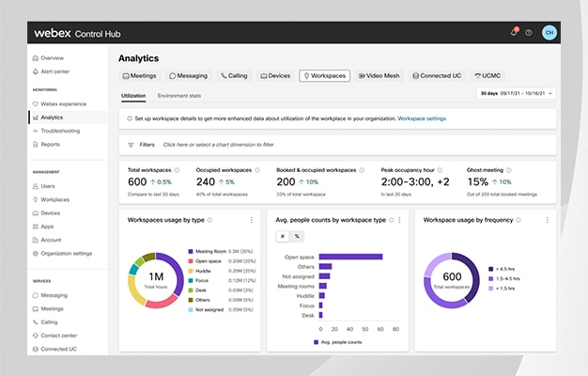Open Connected UC in the sidebar
Screen dimensions: 588x376
point(54,350)
